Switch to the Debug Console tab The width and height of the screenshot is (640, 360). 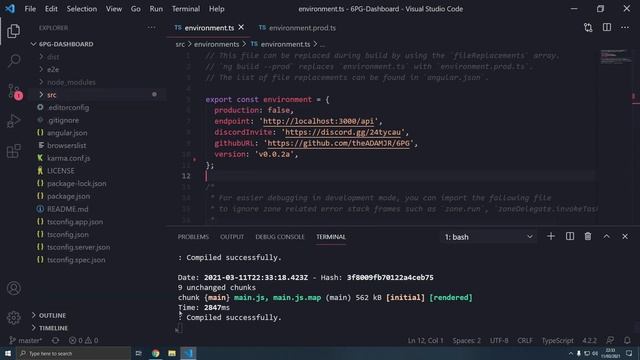(280, 237)
